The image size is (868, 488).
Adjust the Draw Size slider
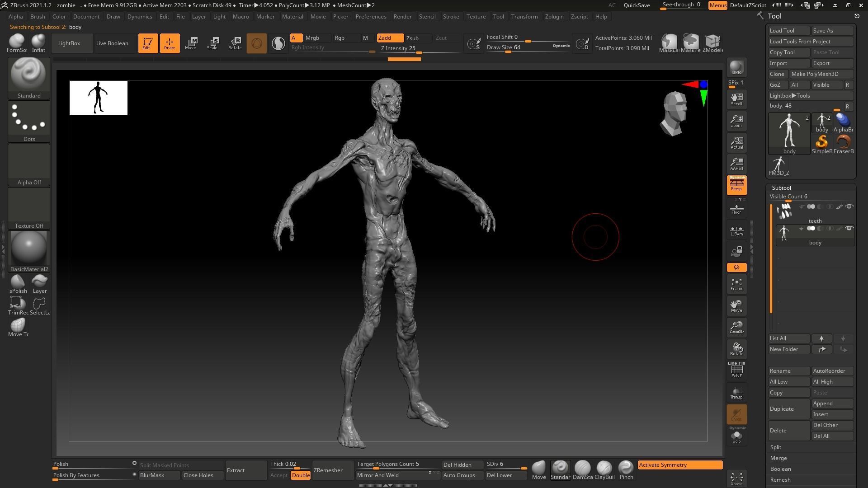point(528,48)
